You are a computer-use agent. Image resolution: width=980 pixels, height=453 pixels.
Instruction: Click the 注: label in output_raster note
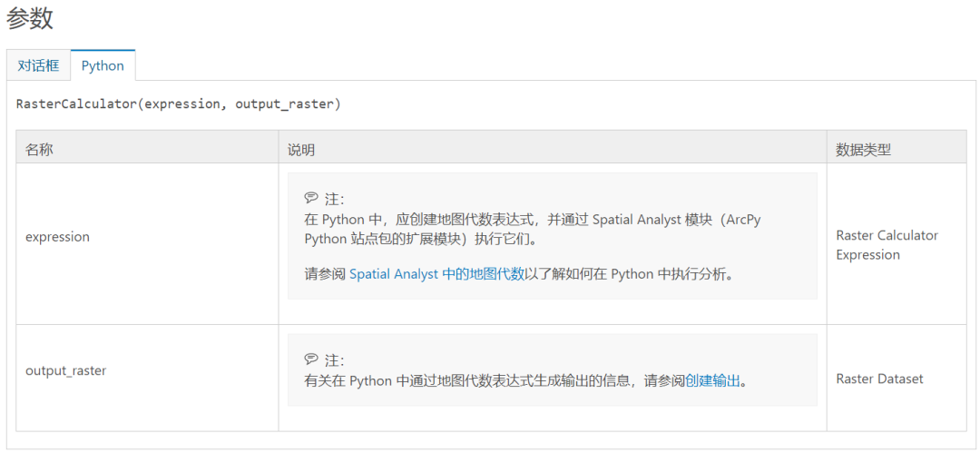coord(334,359)
